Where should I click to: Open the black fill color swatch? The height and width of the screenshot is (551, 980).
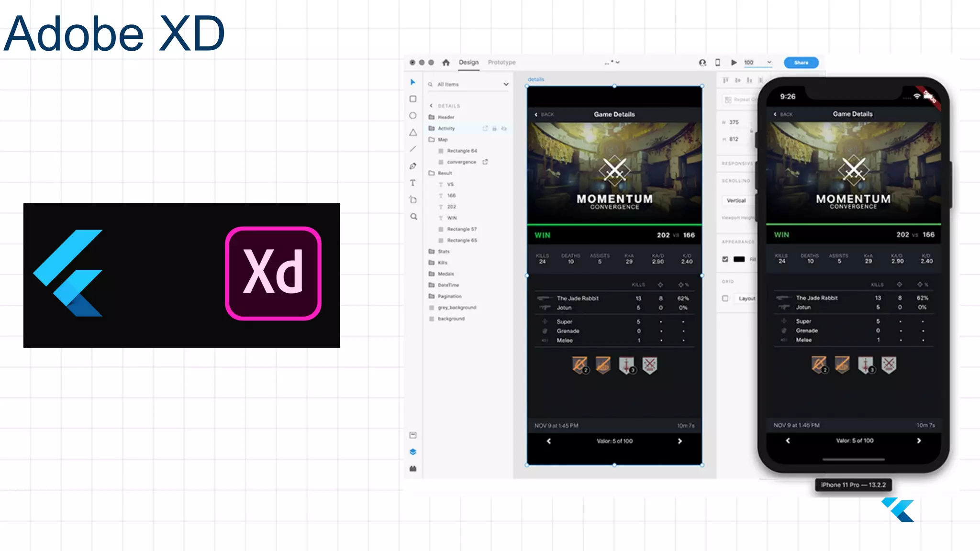point(739,259)
